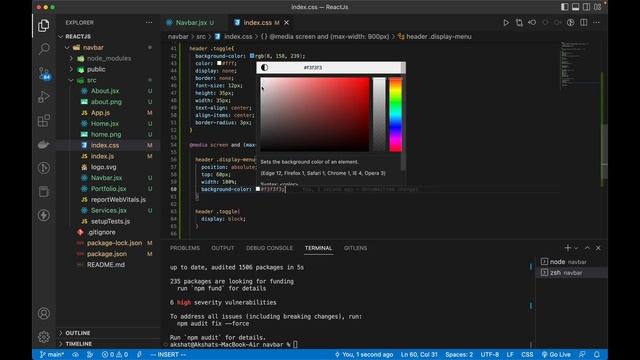Open the Accounts menu icon
The image size is (640, 360).
44,313
